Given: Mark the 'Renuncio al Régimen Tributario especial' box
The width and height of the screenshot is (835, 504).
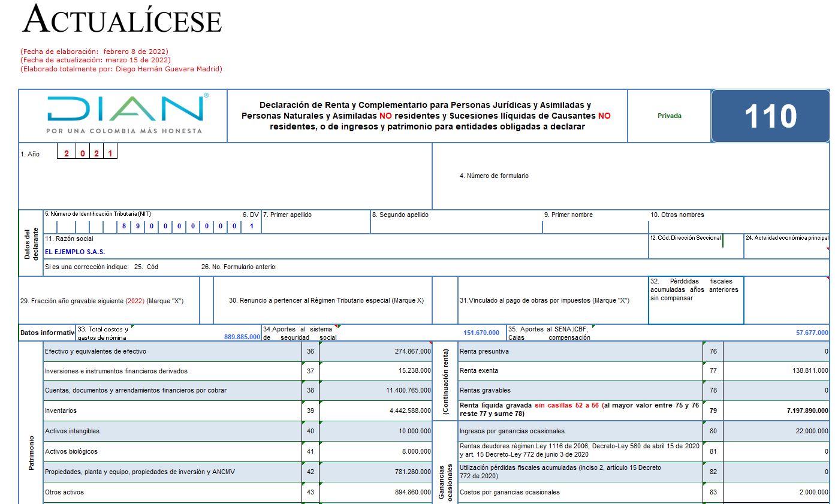Looking at the screenshot, I should coord(445,300).
